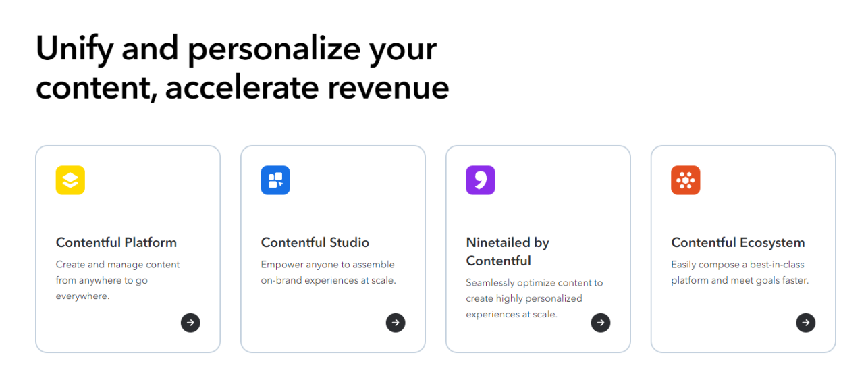This screenshot has width=868, height=374.
Task: Click the 'Unify and personalize your content' headline
Action: [x=242, y=68]
